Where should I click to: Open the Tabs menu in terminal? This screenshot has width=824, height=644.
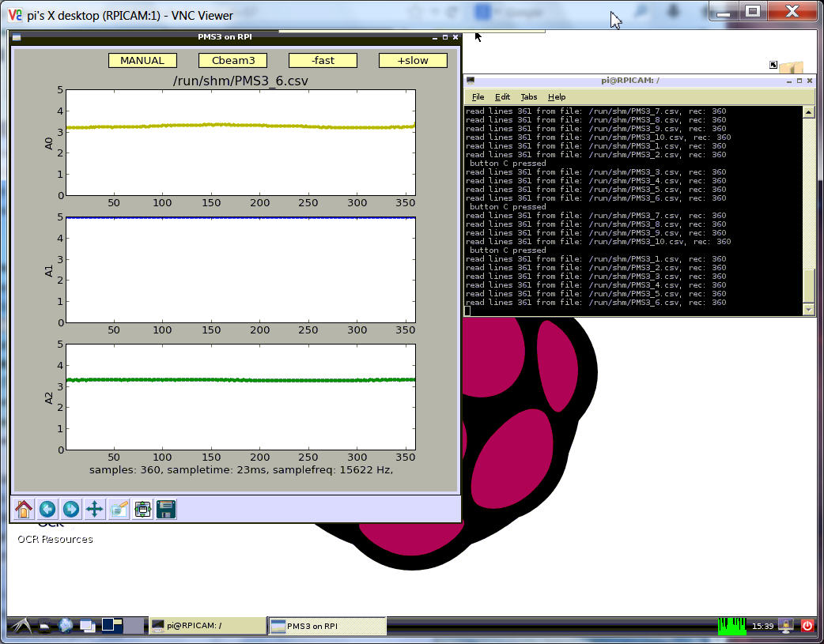tap(528, 97)
